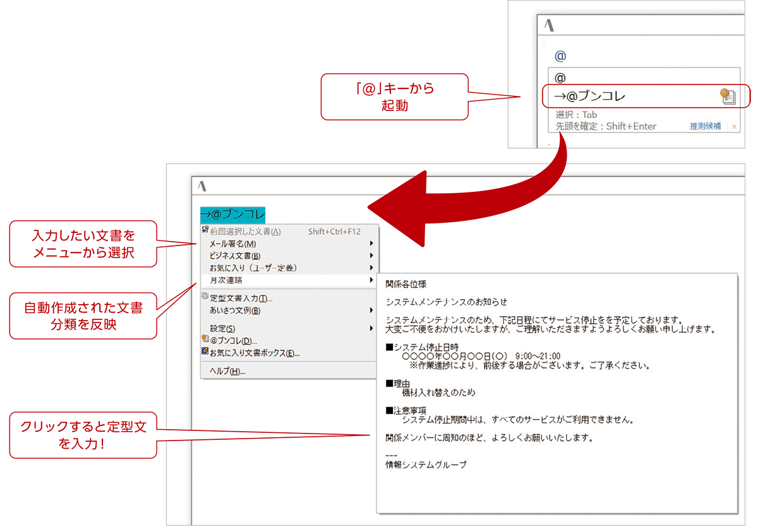Click 情報システムグループ signature in the preview
Image resolution: width=758 pixels, height=532 pixels.
click(426, 465)
